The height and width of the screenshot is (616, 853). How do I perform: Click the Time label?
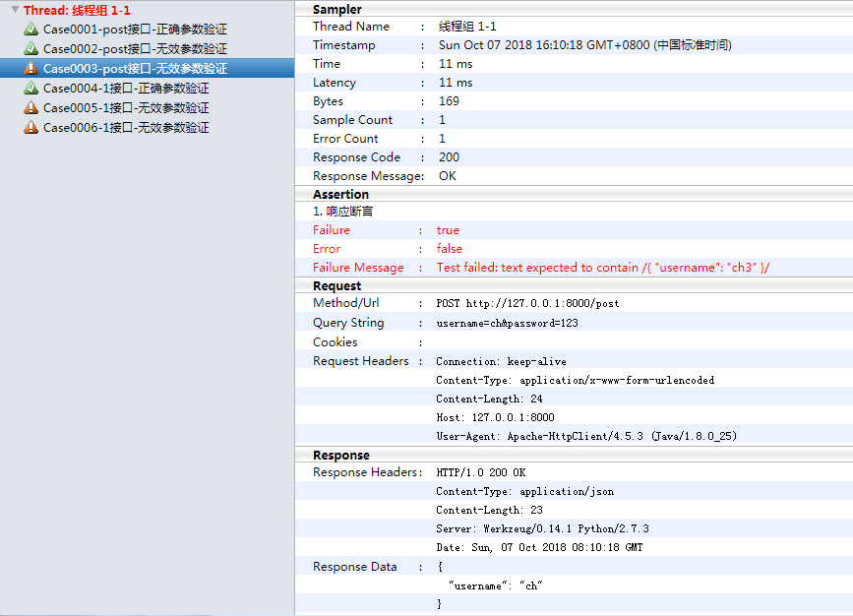point(327,64)
